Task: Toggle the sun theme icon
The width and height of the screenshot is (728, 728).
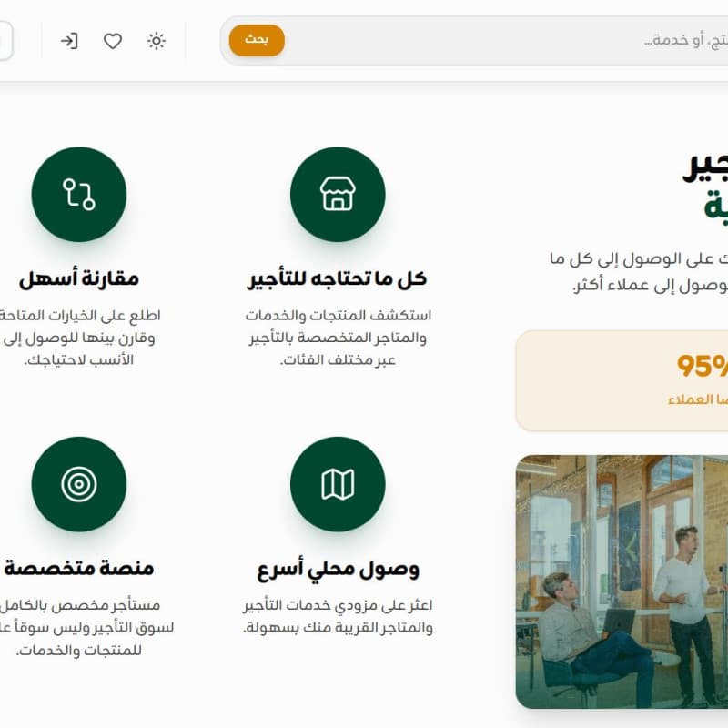Action: 157,41
